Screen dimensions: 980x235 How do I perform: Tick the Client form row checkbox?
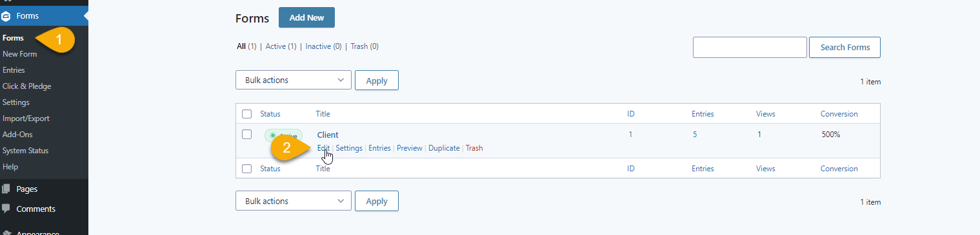coord(246,135)
